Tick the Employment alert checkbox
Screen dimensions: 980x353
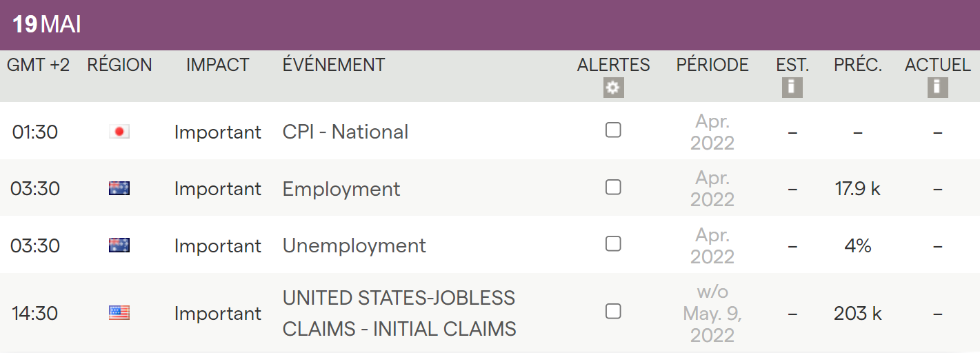pyautogui.click(x=613, y=187)
